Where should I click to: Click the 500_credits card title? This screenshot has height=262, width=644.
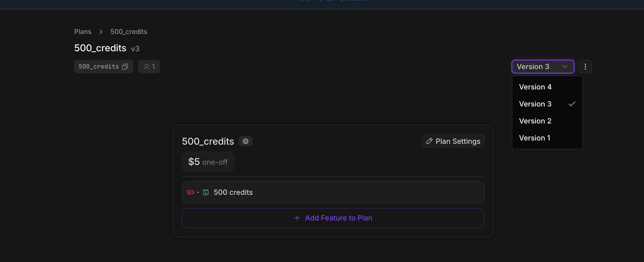208,141
